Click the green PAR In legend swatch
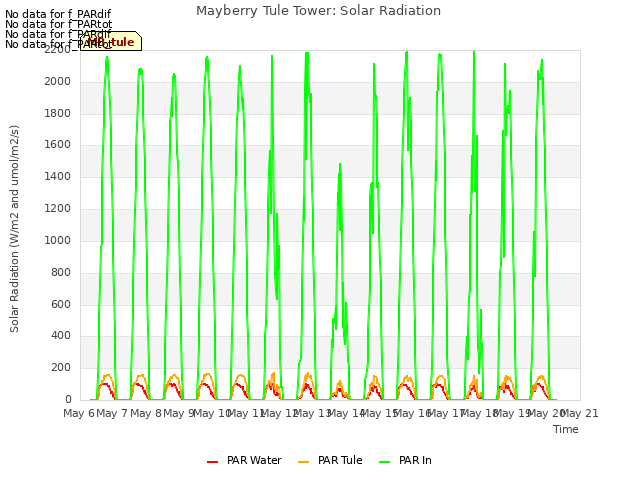The width and height of the screenshot is (640, 480). [x=384, y=462]
